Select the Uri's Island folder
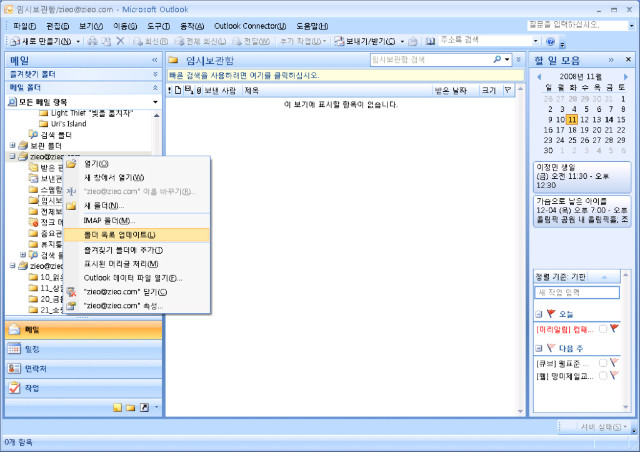Screen dimensions: 640x452 click(x=68, y=124)
